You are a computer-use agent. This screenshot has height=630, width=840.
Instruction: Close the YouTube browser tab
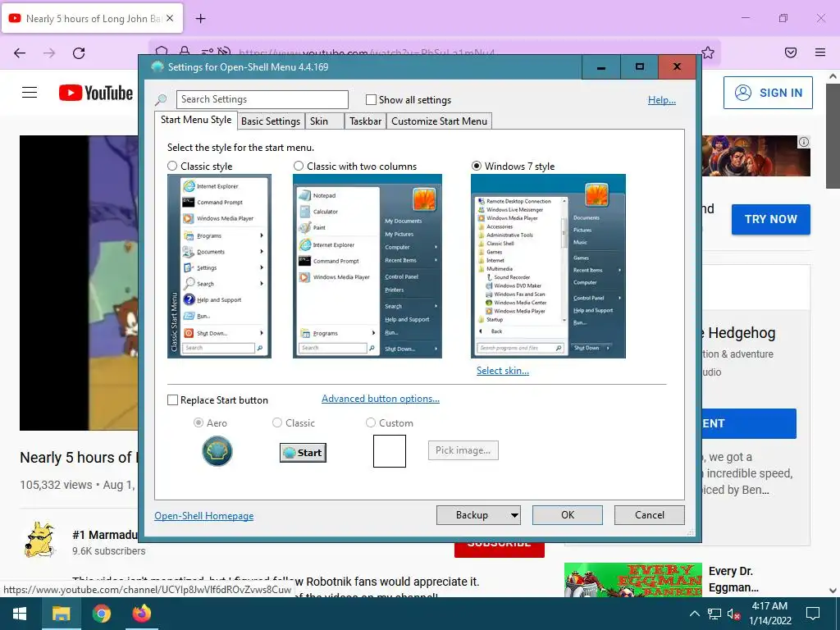pyautogui.click(x=170, y=18)
